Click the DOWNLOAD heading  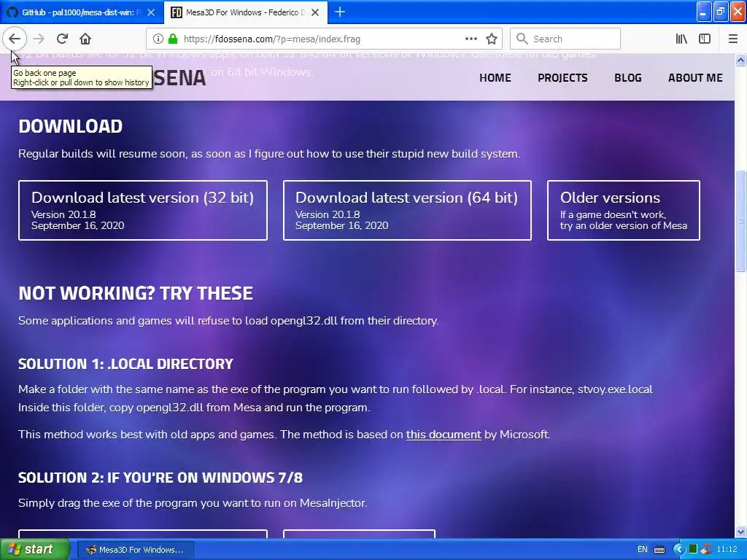click(x=71, y=126)
